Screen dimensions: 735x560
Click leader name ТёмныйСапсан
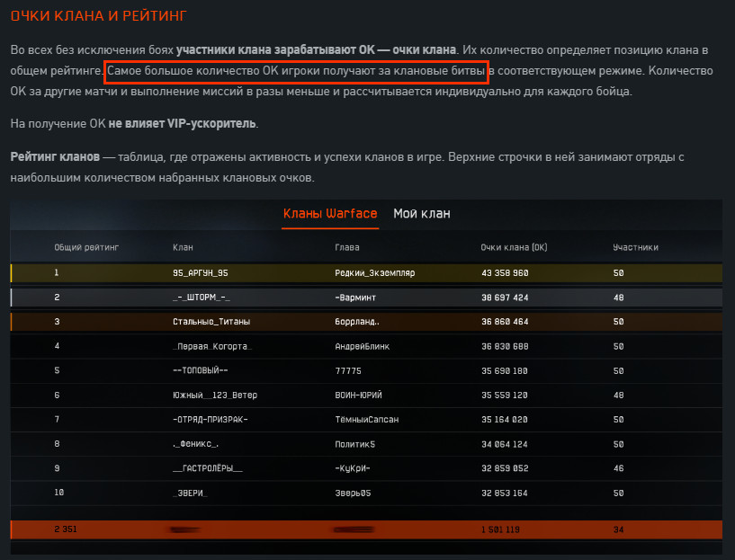coord(367,419)
